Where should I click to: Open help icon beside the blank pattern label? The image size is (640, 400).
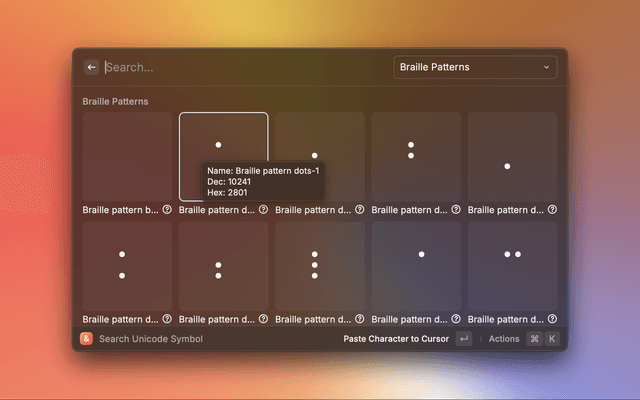(167, 210)
